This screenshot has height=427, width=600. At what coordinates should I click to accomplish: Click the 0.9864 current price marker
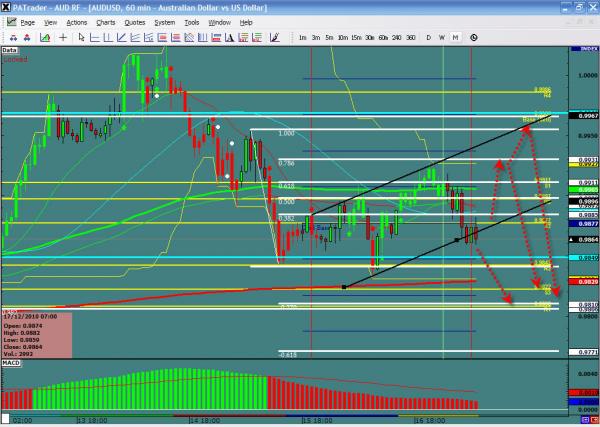click(x=588, y=241)
